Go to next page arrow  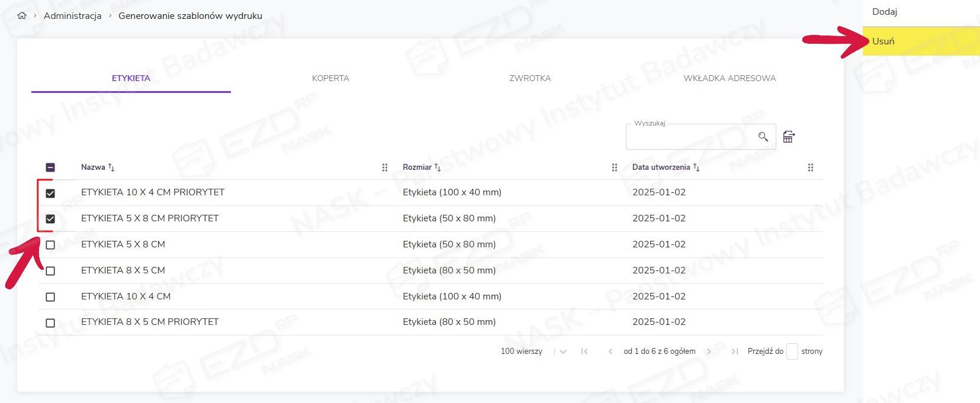tap(709, 352)
